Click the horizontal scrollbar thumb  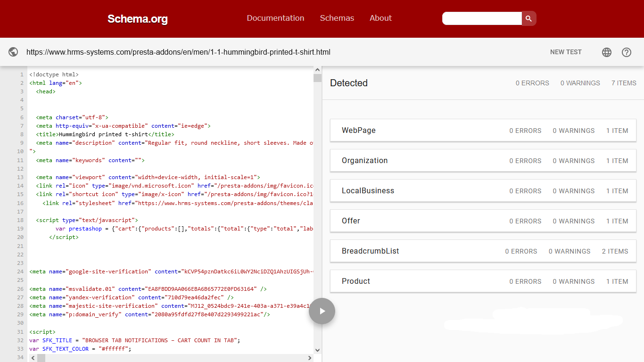click(41, 358)
